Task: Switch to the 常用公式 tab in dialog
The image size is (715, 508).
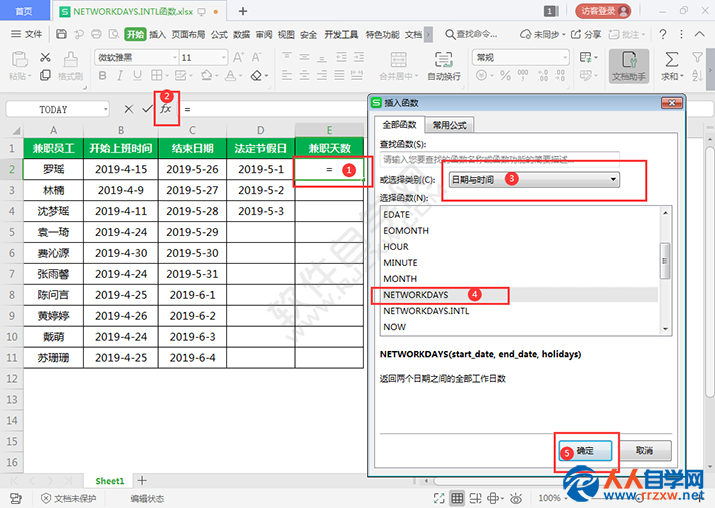Action: pos(449,125)
